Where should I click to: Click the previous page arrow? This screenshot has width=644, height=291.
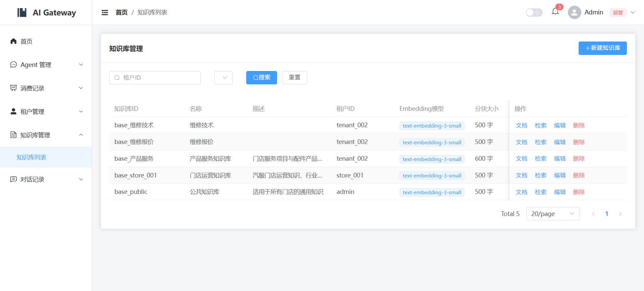click(593, 214)
